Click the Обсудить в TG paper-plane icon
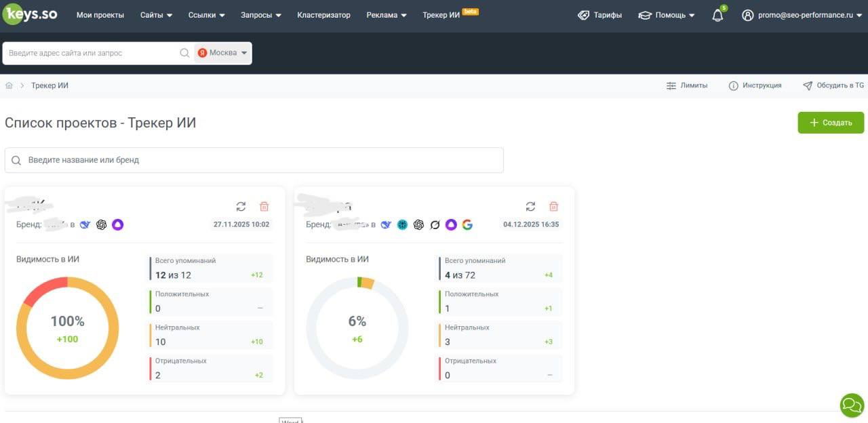 [x=808, y=85]
